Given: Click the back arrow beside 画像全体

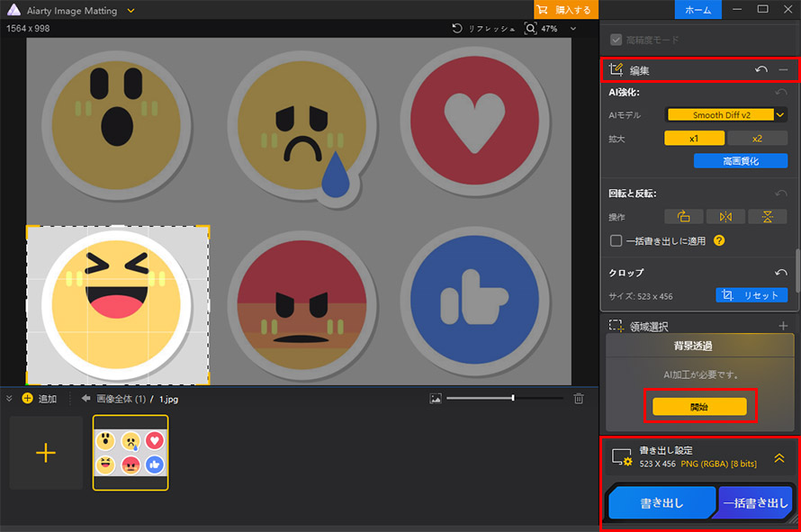Looking at the screenshot, I should tap(85, 399).
